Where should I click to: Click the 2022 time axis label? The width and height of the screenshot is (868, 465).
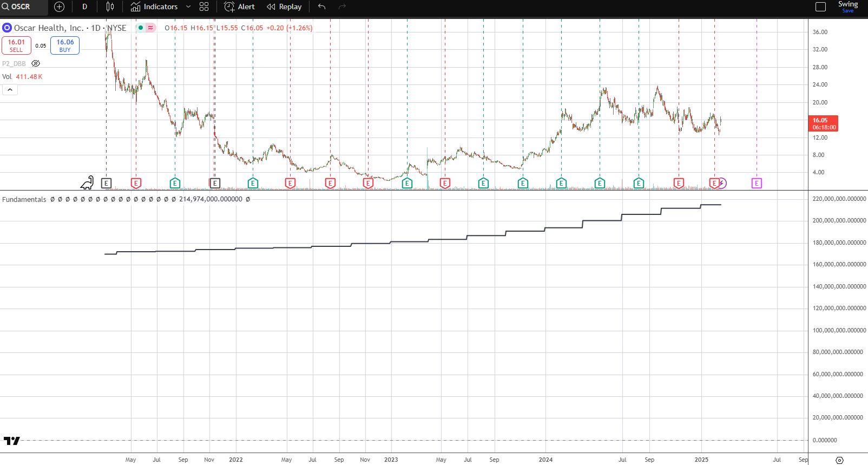(236, 460)
